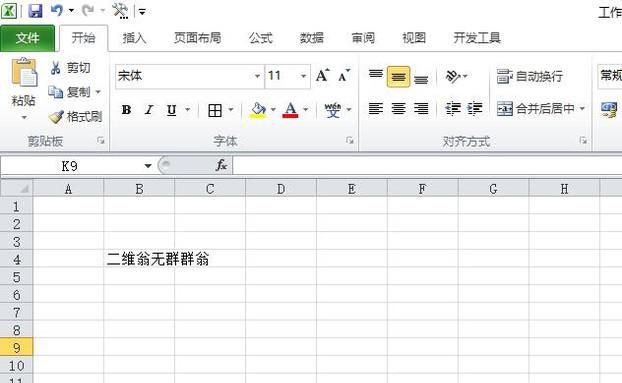Image resolution: width=622 pixels, height=383 pixels.
Task: Click the 宋体 font name box
Action: click(x=184, y=75)
